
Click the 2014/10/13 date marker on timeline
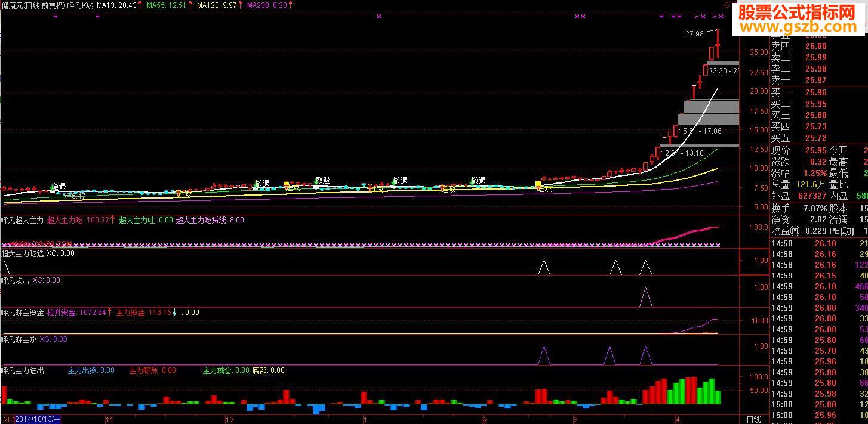point(38,419)
